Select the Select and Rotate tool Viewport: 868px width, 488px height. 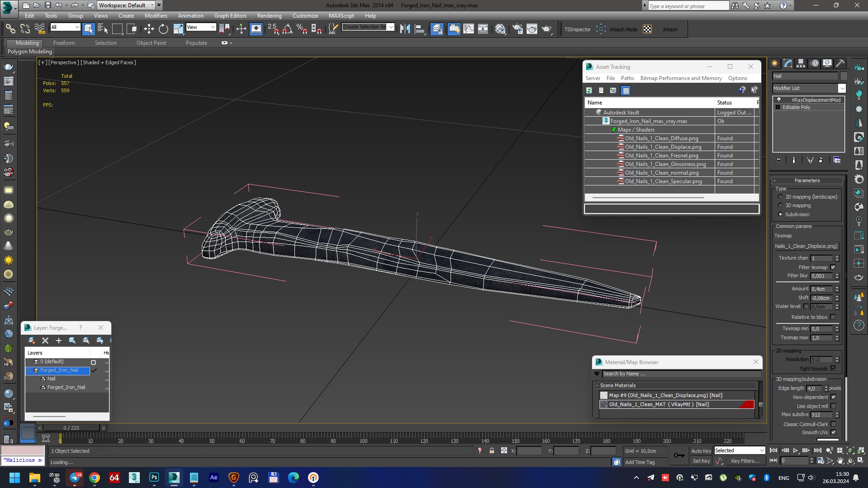pos(163,29)
